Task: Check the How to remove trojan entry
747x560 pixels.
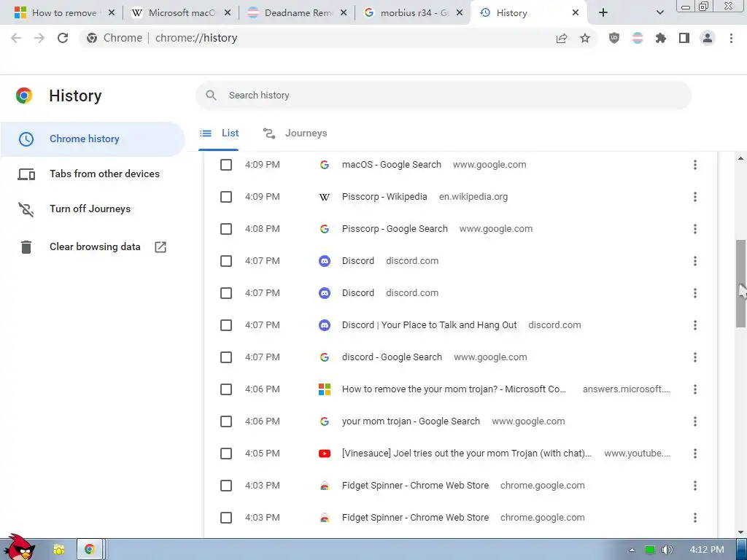Action: point(226,389)
